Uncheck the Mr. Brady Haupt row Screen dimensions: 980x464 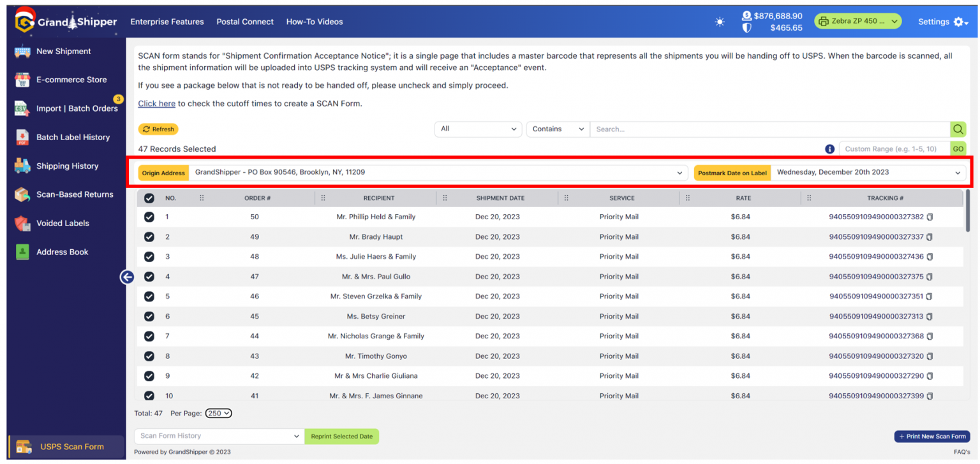coord(149,237)
